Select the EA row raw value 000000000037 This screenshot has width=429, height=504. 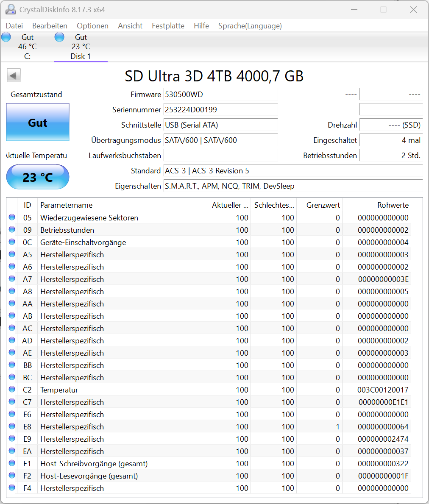tap(383, 451)
